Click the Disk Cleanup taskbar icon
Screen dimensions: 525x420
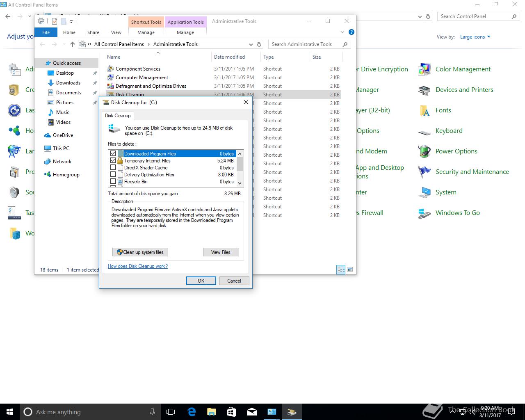pos(292,412)
